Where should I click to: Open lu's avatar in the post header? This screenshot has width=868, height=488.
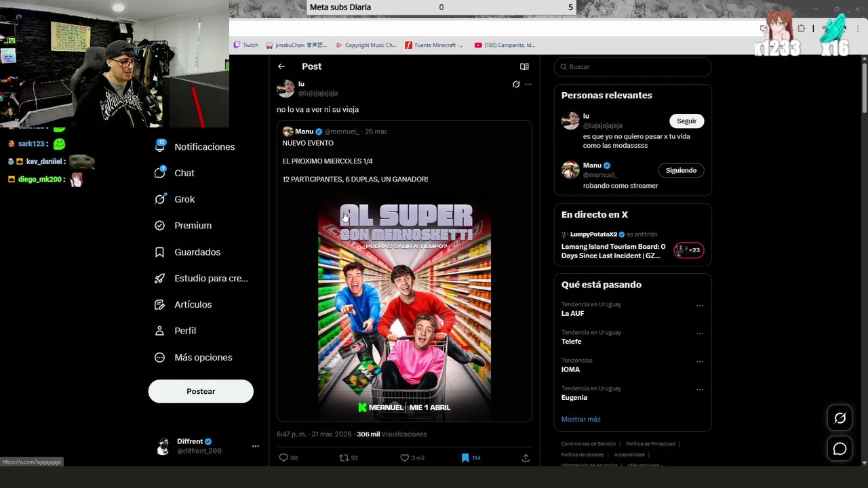[285, 88]
